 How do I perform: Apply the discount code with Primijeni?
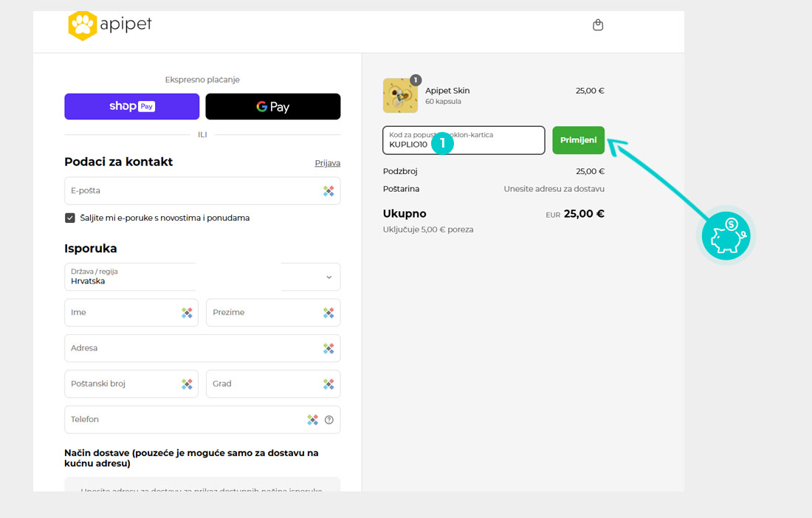coord(579,140)
